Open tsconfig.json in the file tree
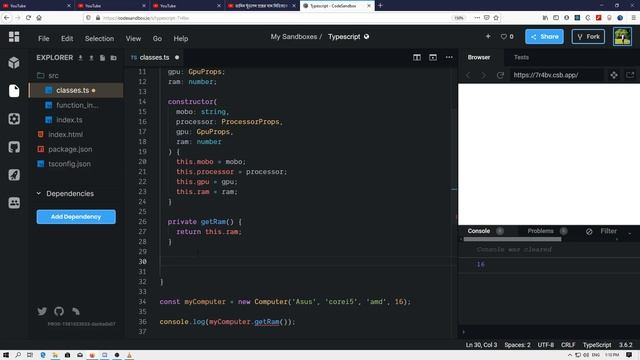This screenshot has height=360, width=640. click(76, 164)
